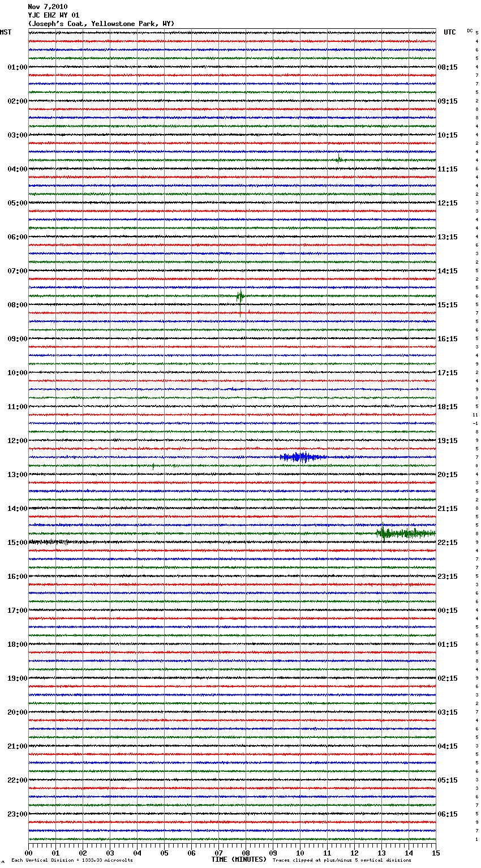
Task: Click the 15:15 UTC time label
Action: (x=448, y=305)
